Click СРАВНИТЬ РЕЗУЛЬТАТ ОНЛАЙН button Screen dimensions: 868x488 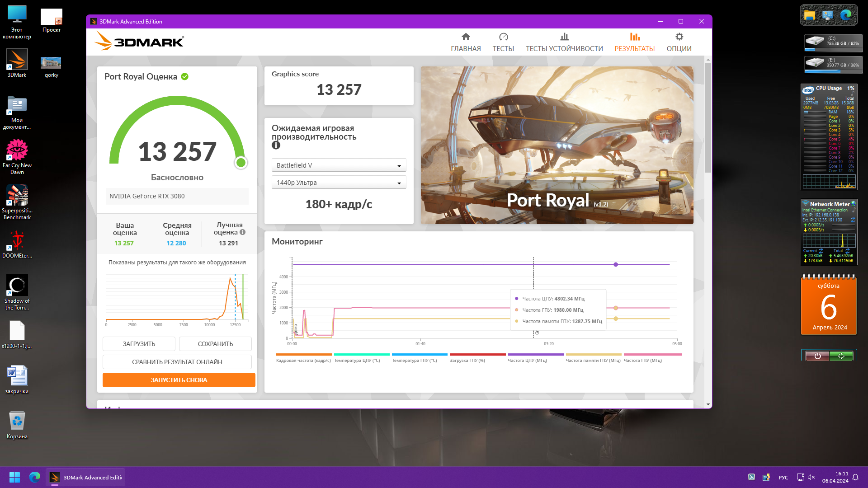[x=177, y=362]
